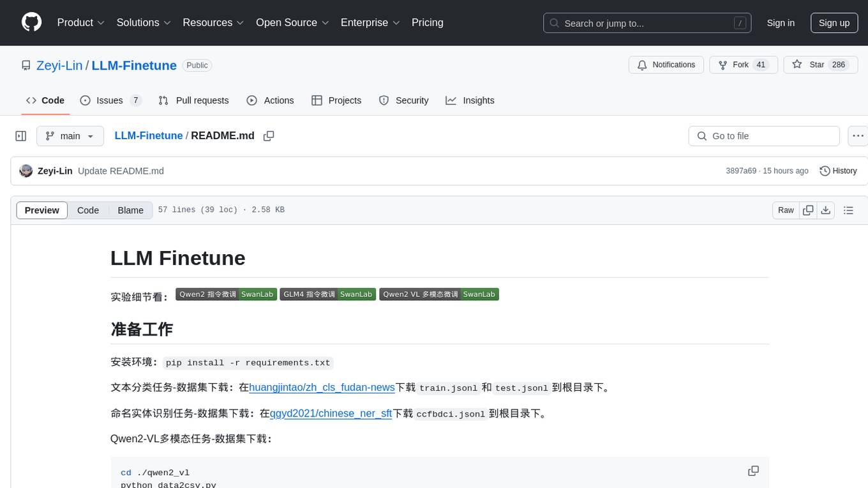Screen dimensions: 868x488
Task: Open commit hash 3897a69
Action: 741,171
